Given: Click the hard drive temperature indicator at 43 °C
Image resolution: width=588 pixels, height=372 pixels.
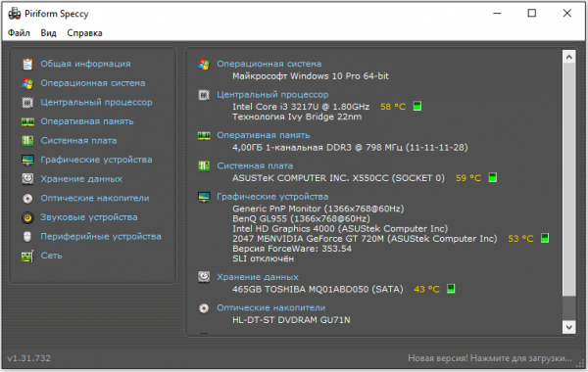Looking at the screenshot, I should click(451, 289).
